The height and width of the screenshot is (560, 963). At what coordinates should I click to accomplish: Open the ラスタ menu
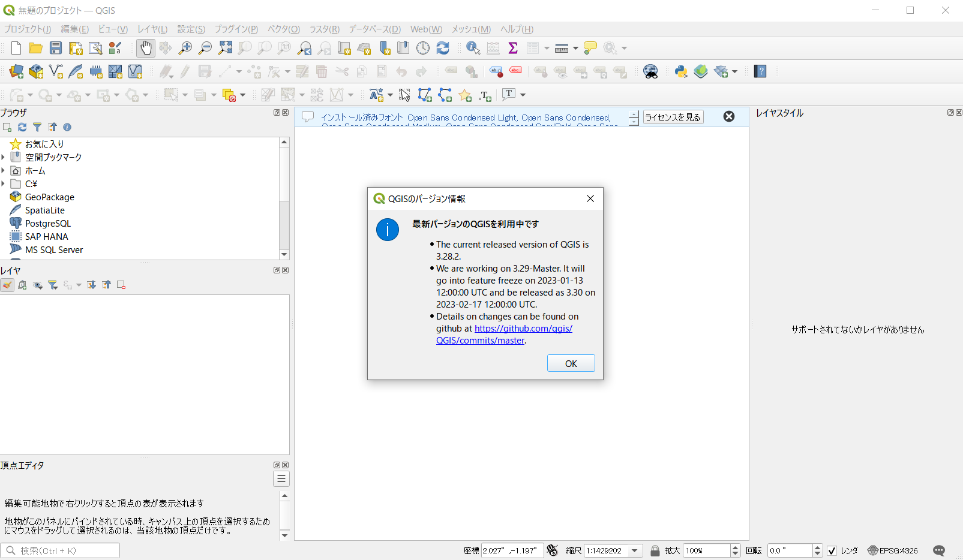tap(325, 29)
